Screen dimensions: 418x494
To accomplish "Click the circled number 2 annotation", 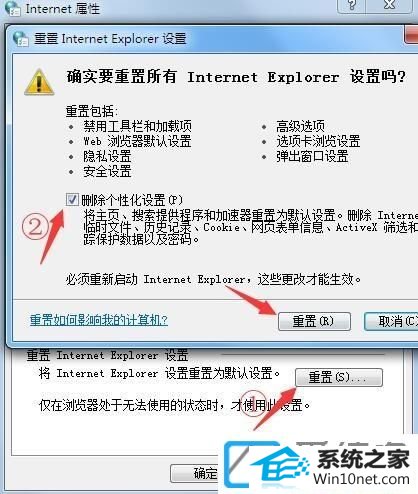I will (x=35, y=227).
